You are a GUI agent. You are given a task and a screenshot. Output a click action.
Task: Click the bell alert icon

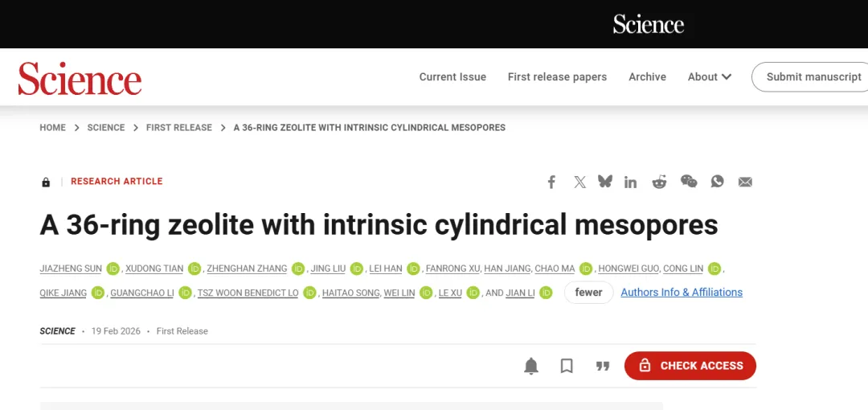tap(531, 367)
